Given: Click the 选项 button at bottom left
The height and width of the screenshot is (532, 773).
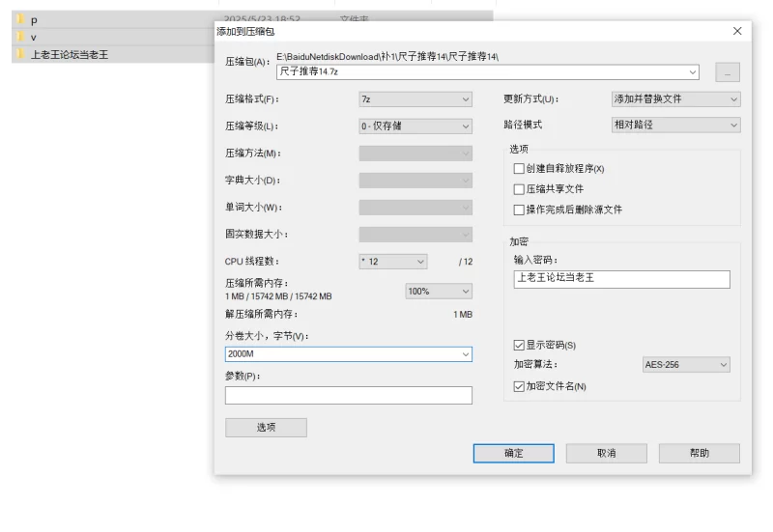Looking at the screenshot, I should pos(266,428).
